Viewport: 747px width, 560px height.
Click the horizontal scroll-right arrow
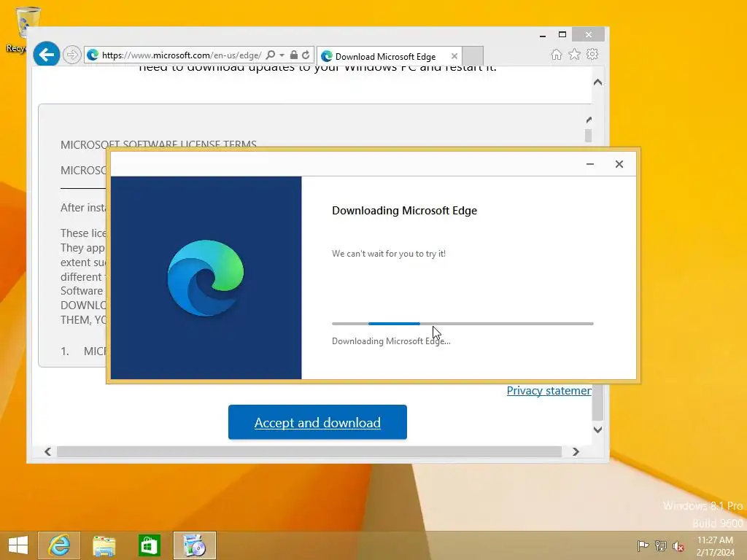point(576,451)
